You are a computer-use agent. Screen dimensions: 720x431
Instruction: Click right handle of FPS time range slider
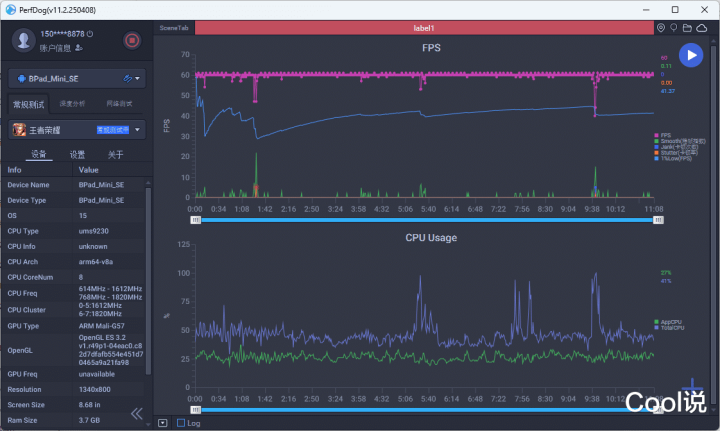[658, 220]
